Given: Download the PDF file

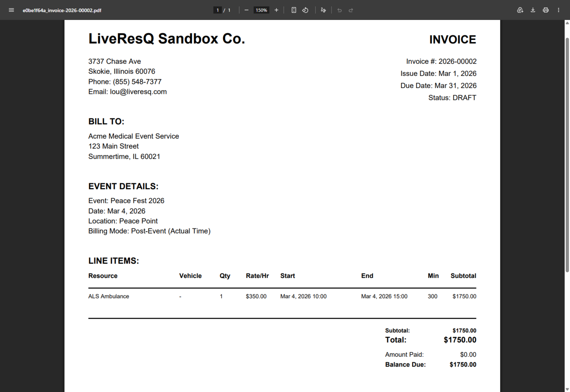Looking at the screenshot, I should (533, 10).
